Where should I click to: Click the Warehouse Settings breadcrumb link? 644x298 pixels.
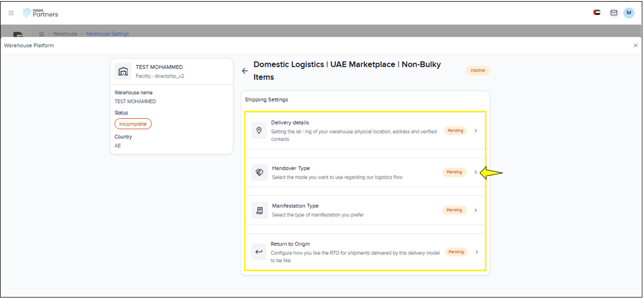point(107,34)
